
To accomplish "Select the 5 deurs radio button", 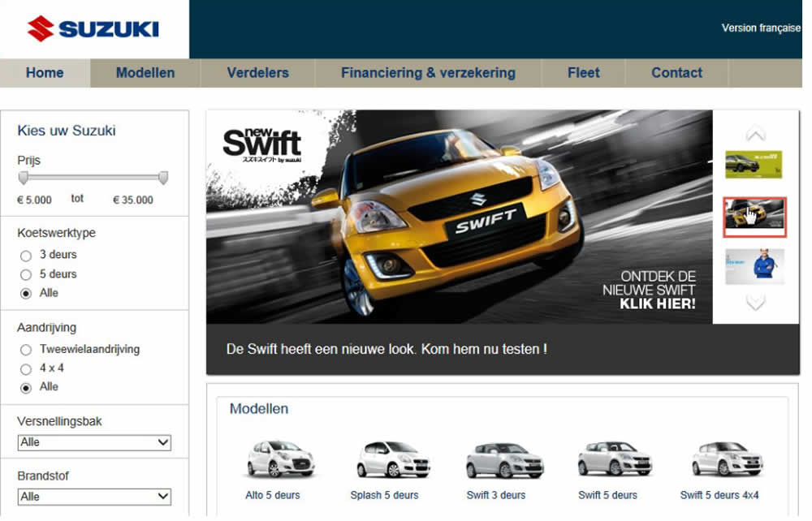I will click(26, 275).
